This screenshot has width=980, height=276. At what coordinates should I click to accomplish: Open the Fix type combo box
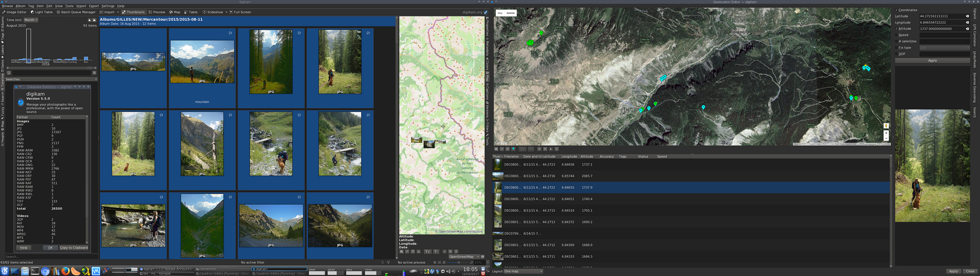click(x=945, y=47)
